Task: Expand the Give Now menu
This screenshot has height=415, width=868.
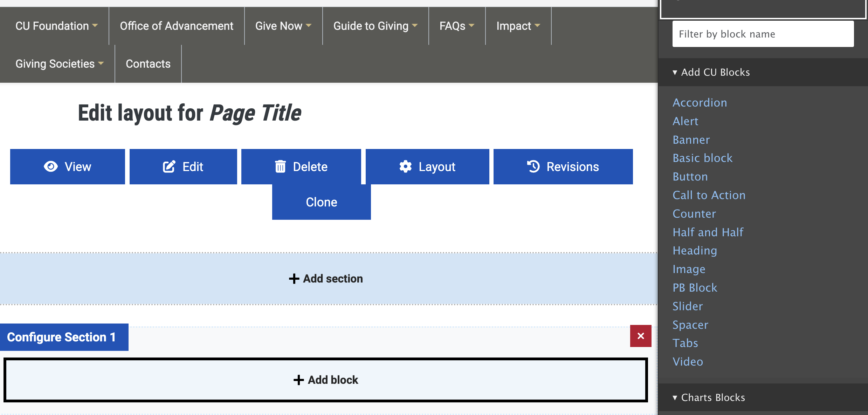Action: 283,26
